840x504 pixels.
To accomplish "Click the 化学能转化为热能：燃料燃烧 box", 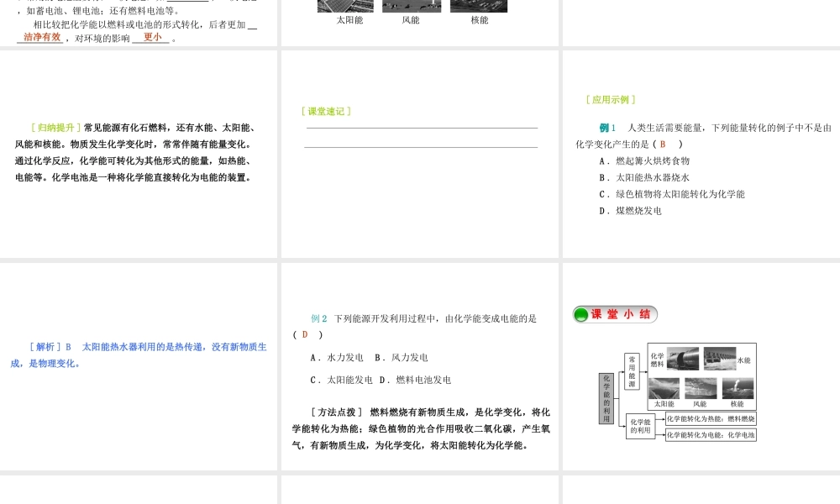I will [711, 419].
